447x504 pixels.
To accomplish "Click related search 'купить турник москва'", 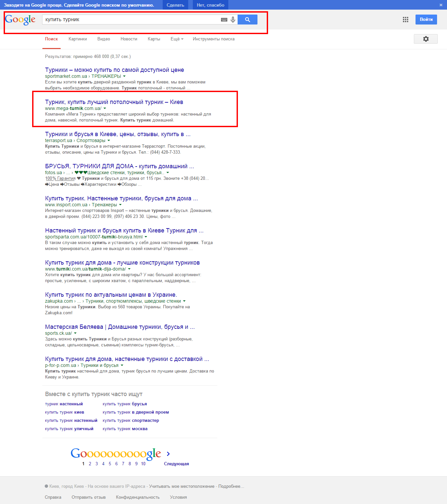I will [125, 429].
